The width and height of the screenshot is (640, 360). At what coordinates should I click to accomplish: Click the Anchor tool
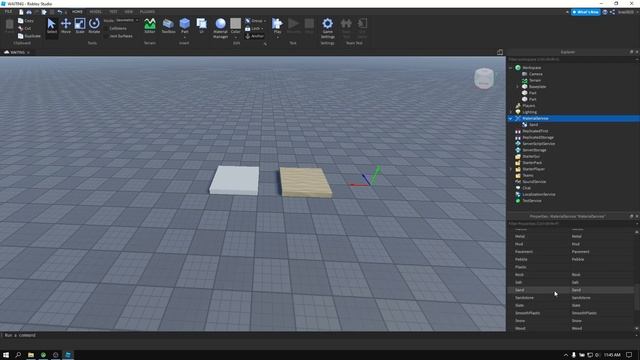point(254,36)
